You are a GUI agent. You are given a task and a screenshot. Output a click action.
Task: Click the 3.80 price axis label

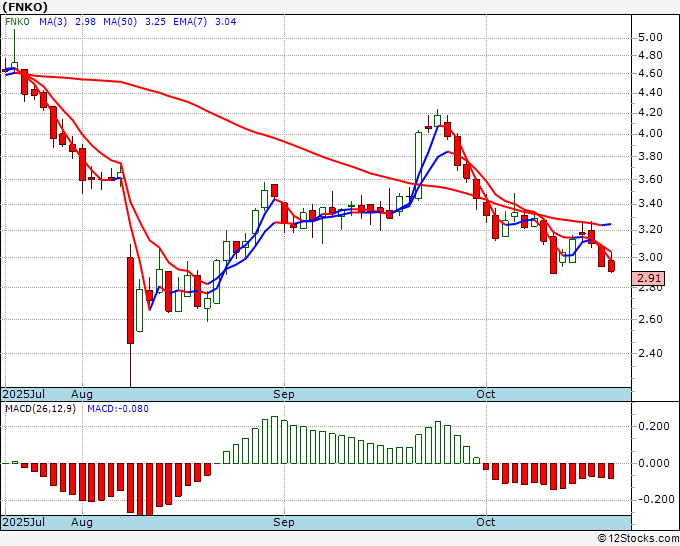tap(650, 156)
